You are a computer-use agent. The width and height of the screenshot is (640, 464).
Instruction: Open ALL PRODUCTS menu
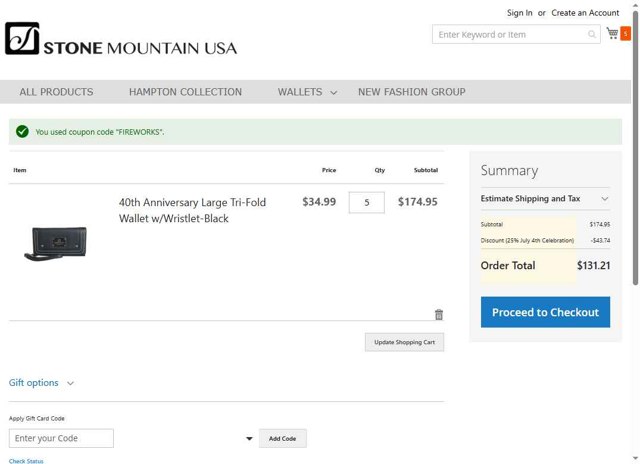pyautogui.click(x=56, y=92)
